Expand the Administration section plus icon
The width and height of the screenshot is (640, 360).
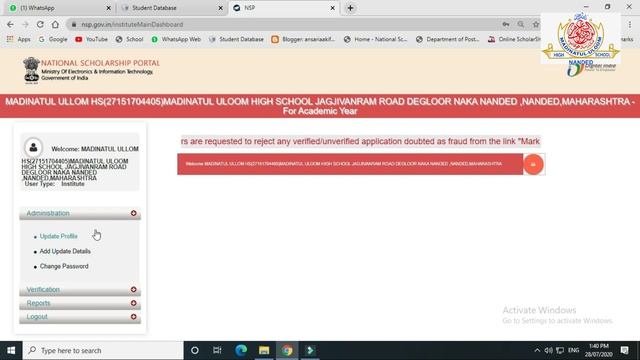click(133, 213)
